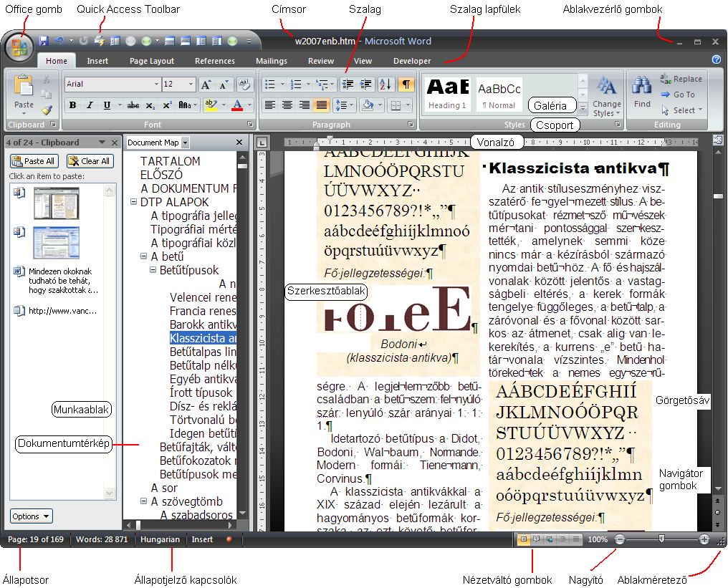Open the Developer tab
728x588 pixels.
412,61
